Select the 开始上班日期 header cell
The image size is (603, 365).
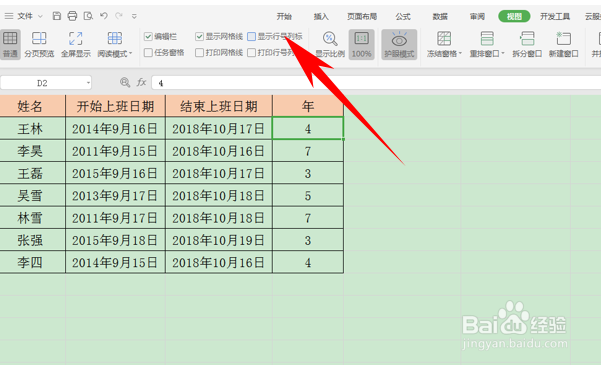point(115,106)
